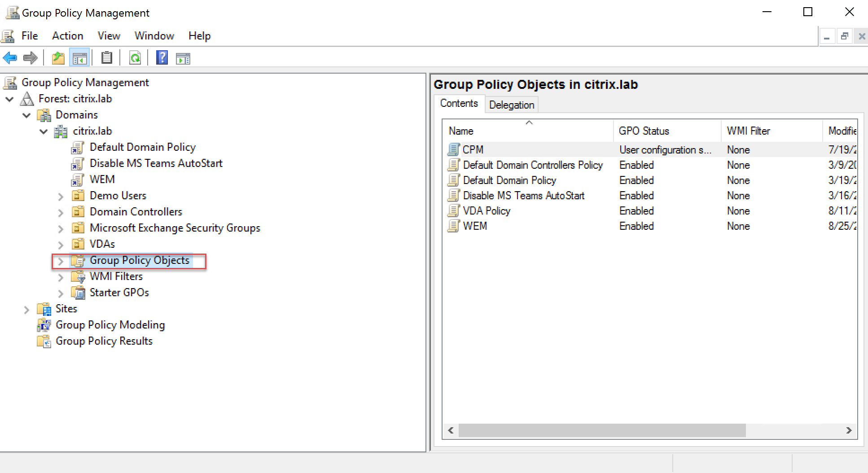Screen dimensions: 868x473
Task: Switch to the Delegation tab
Action: pyautogui.click(x=511, y=105)
